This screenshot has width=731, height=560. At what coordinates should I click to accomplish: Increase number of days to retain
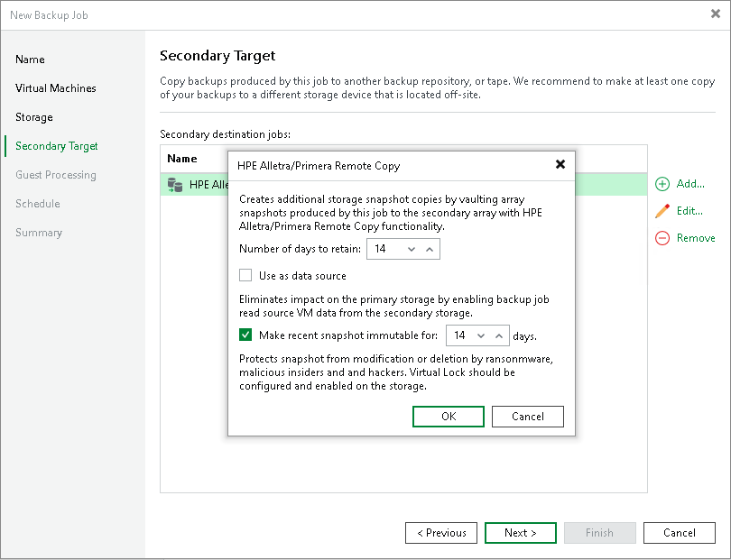430,249
